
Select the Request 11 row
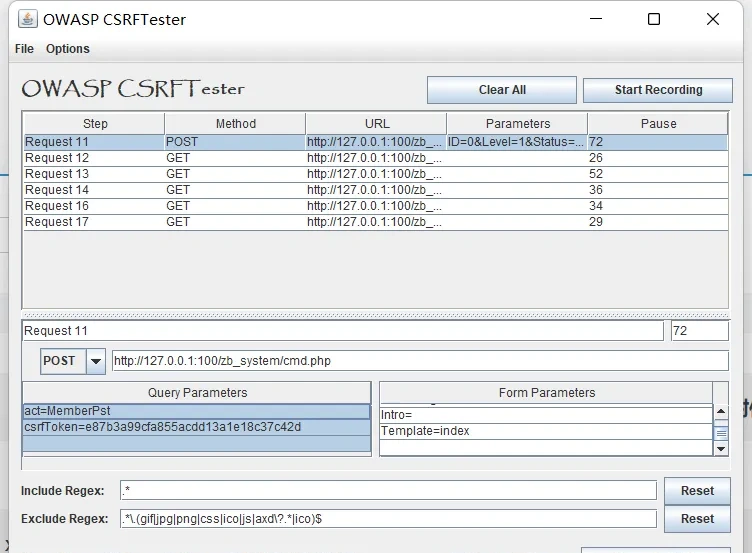[376, 142]
